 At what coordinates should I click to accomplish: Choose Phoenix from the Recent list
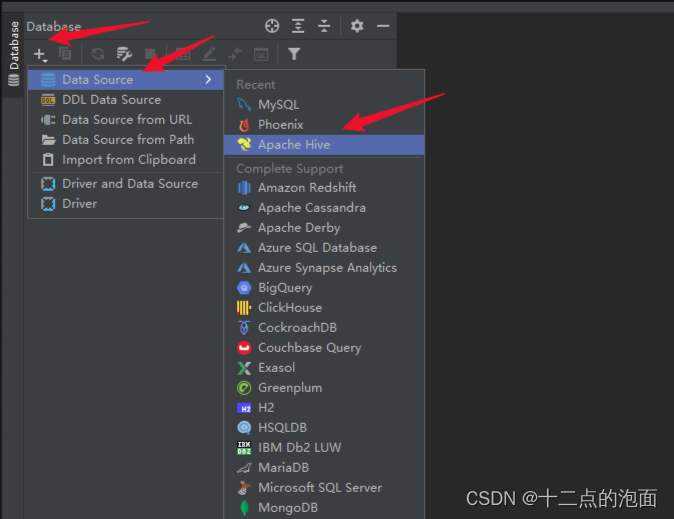(x=324, y=125)
